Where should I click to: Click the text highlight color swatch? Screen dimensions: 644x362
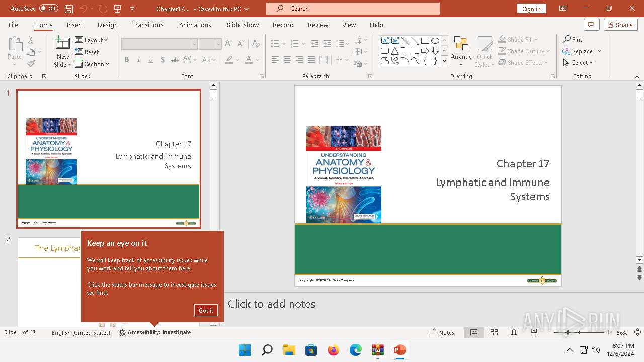point(229,60)
